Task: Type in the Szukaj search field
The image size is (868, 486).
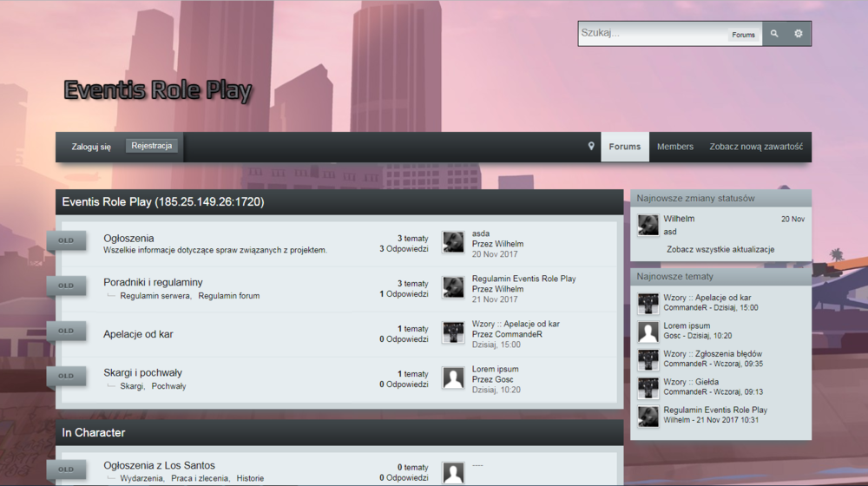Action: (653, 34)
